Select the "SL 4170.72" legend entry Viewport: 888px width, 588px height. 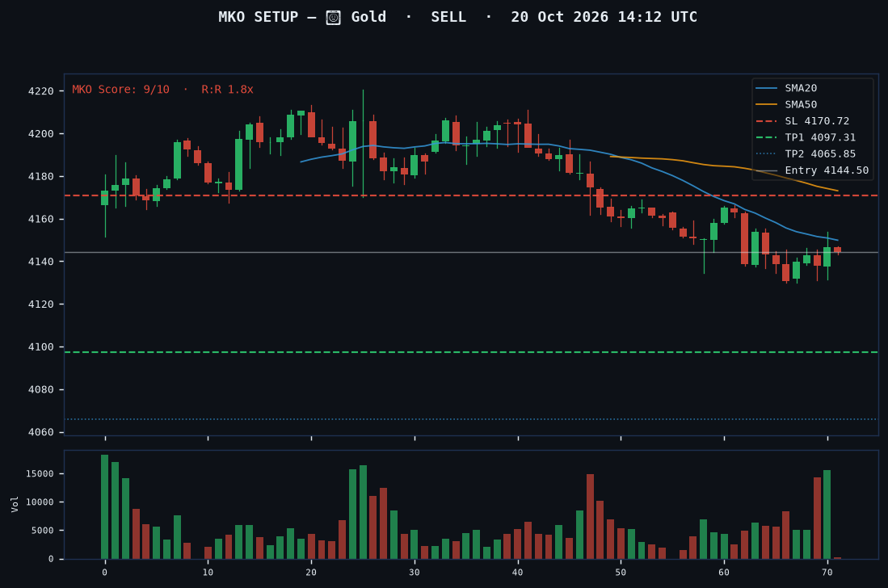(x=817, y=120)
